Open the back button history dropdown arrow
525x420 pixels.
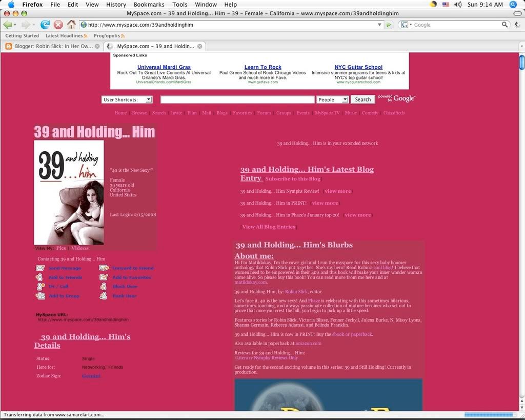click(15, 25)
